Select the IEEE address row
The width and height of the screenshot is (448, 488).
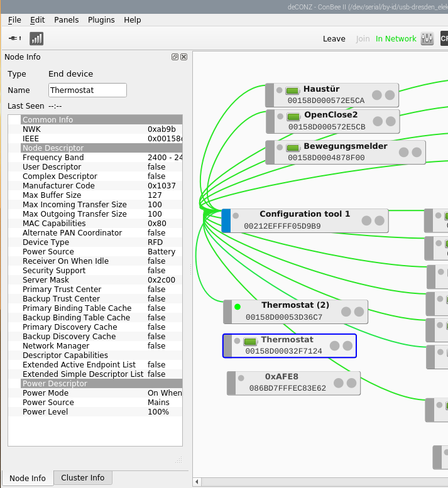coord(96,139)
